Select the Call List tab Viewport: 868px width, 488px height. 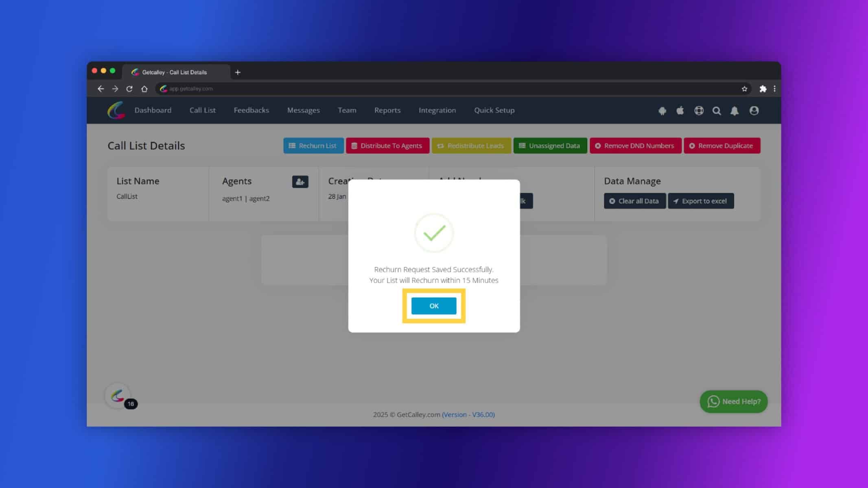point(203,110)
